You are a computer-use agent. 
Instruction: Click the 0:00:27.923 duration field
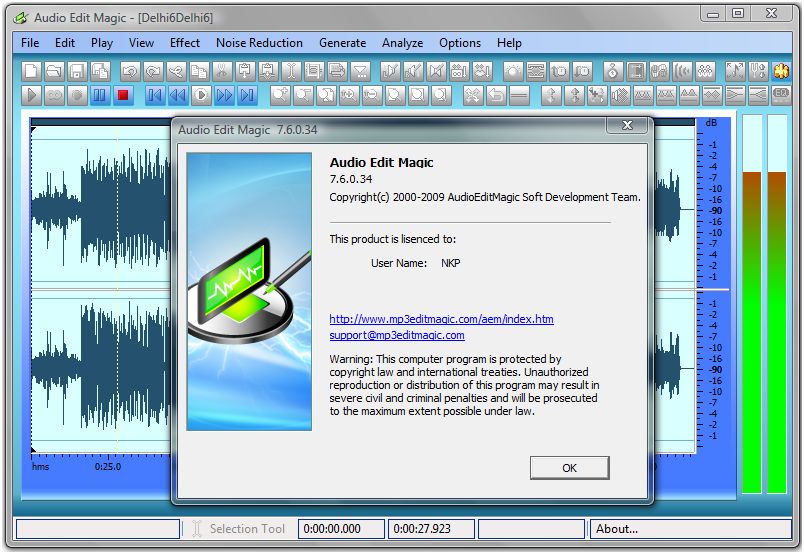click(431, 529)
